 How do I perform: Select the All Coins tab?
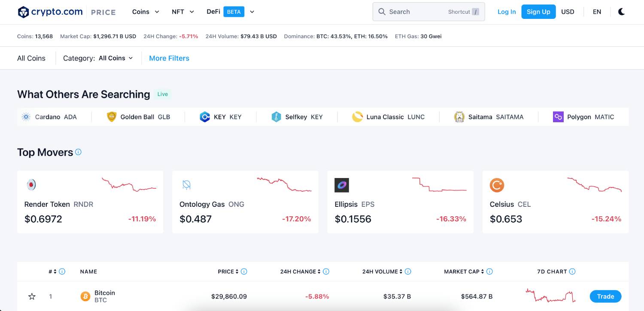[x=31, y=58]
